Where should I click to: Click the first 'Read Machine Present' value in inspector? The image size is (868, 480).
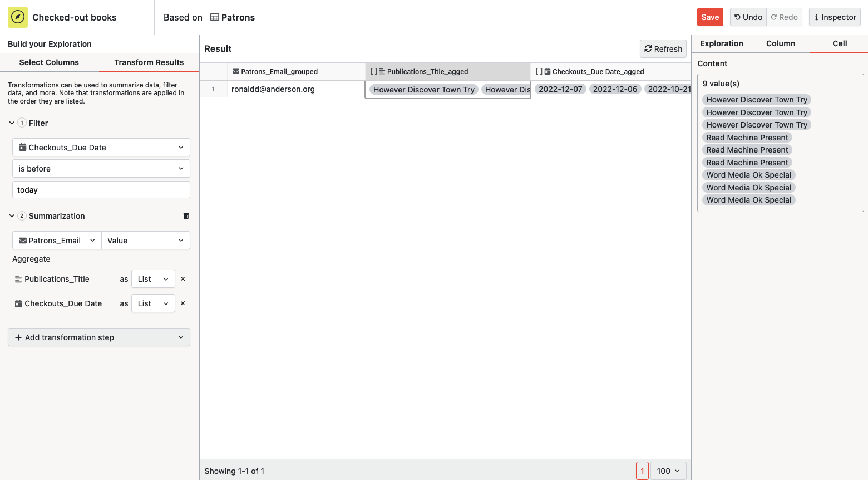coord(747,138)
